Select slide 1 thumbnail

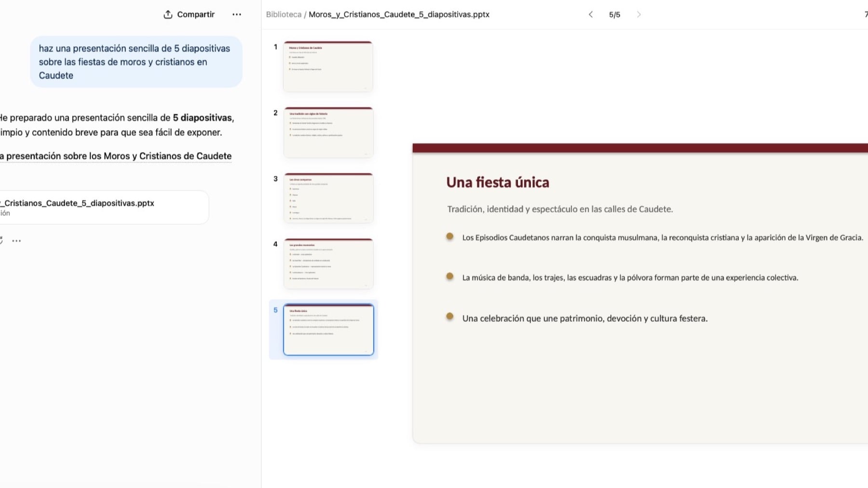(x=328, y=66)
